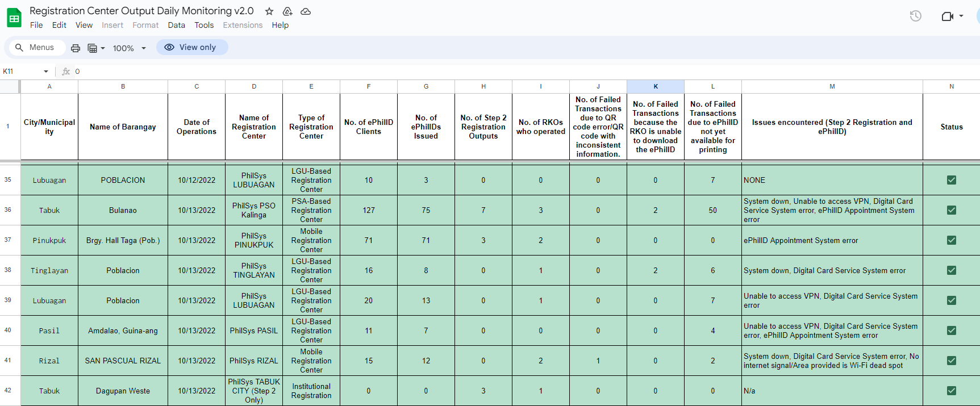Click the fx formula icon

click(x=66, y=72)
